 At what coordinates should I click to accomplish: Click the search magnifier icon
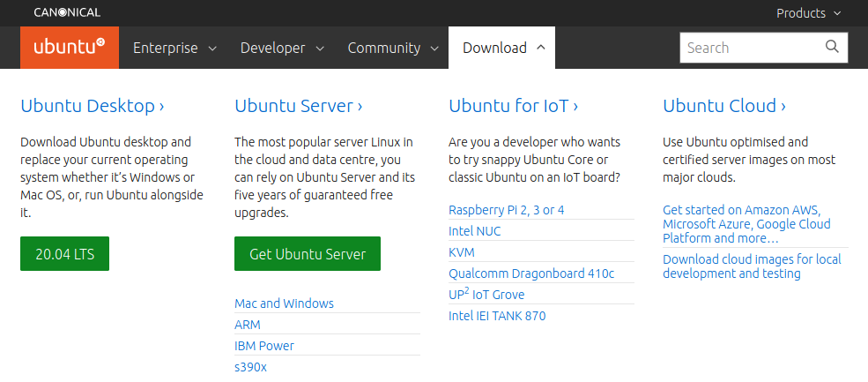tap(832, 47)
